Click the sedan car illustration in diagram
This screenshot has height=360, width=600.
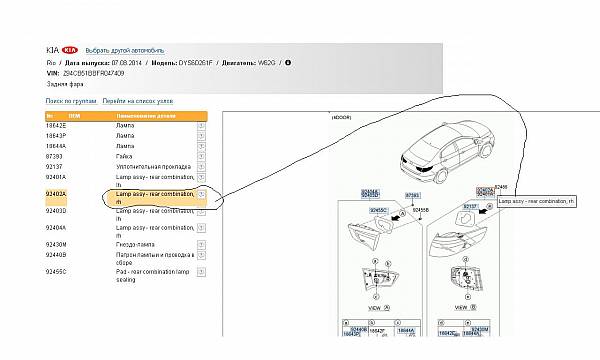(x=447, y=152)
